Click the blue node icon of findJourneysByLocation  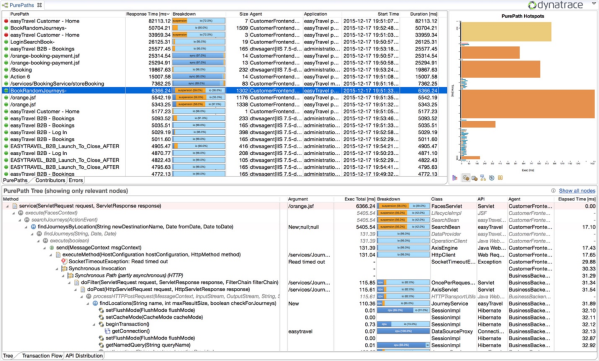pos(33,227)
